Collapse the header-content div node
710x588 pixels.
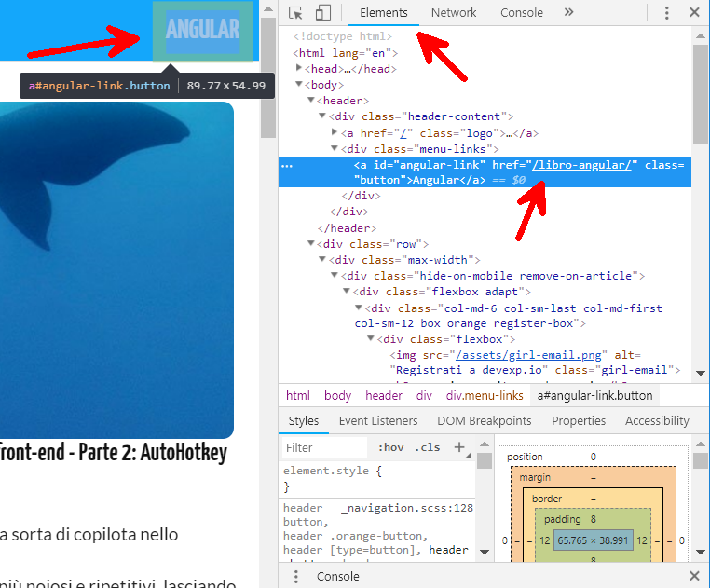(x=322, y=116)
